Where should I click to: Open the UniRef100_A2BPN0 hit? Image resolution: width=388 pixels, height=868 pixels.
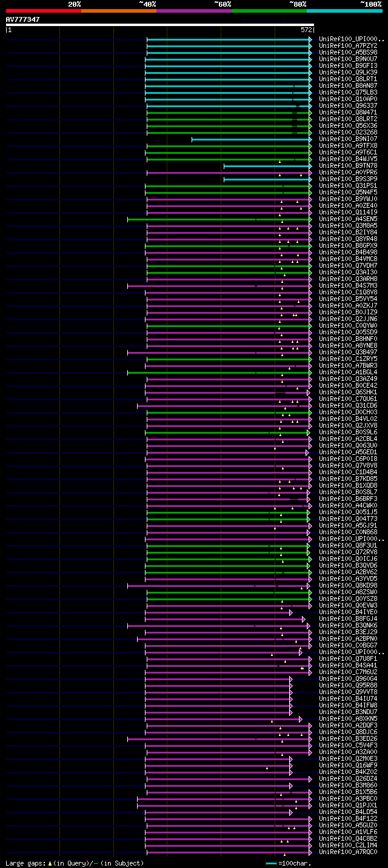[x=348, y=639]
